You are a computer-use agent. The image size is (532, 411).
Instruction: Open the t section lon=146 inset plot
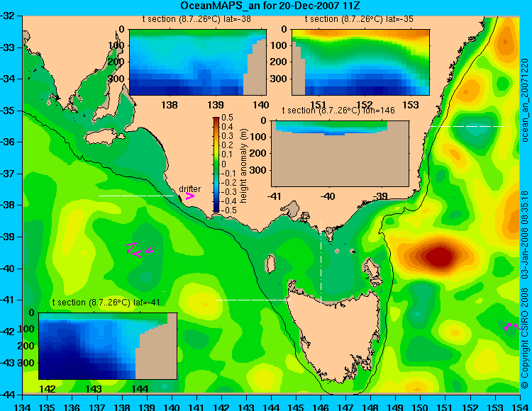tap(340, 154)
